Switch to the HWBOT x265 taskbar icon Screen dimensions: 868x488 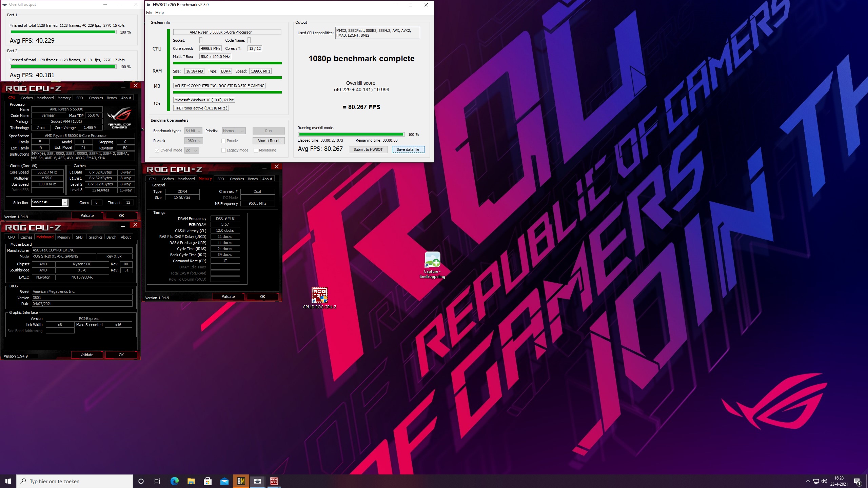coord(258,481)
